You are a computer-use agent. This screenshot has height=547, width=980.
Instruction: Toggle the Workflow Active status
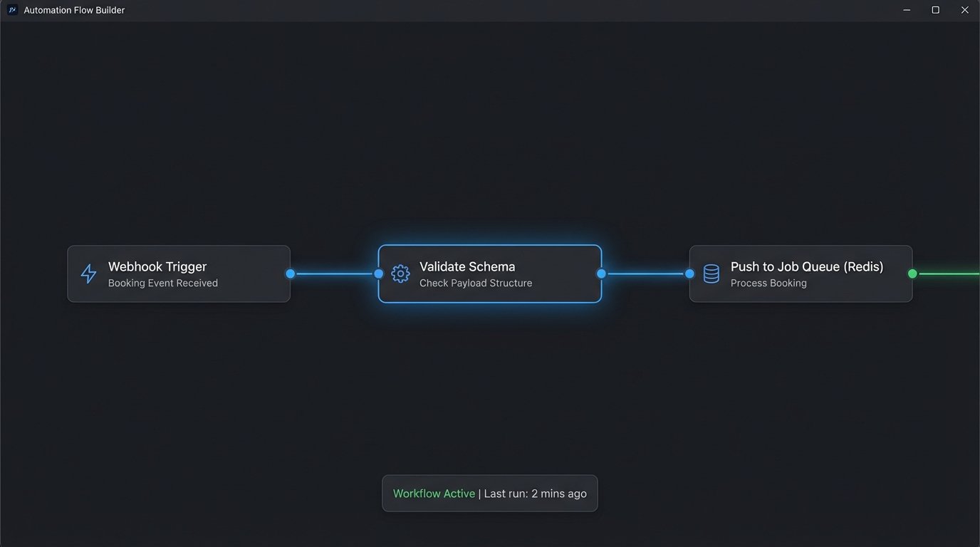tap(433, 493)
